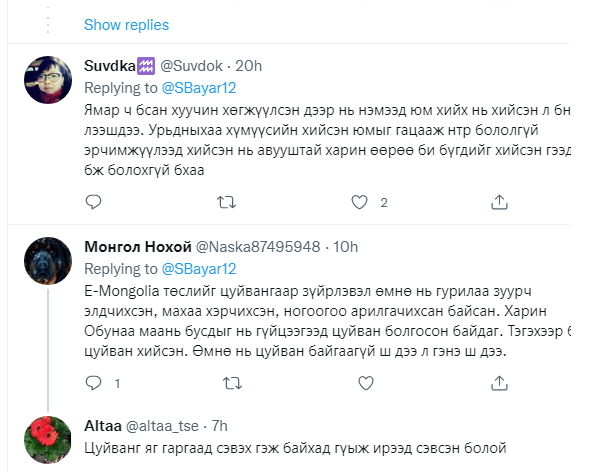Open Монгол Нохой's dog avatar
Viewport: 602px width, 472px height.
46,262
